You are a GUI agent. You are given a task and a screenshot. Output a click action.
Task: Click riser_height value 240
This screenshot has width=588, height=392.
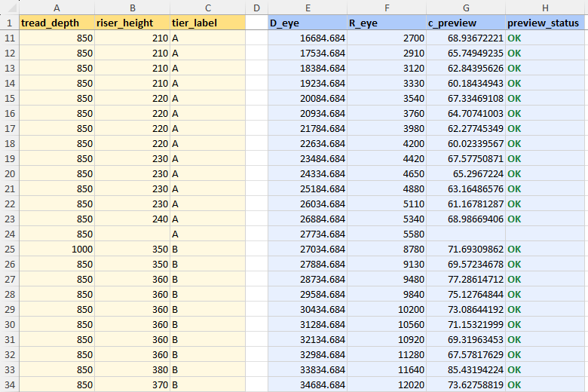click(133, 219)
